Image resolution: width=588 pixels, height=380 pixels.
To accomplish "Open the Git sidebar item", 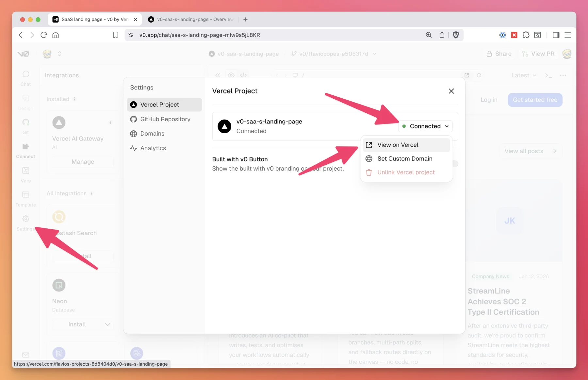I will tap(25, 126).
